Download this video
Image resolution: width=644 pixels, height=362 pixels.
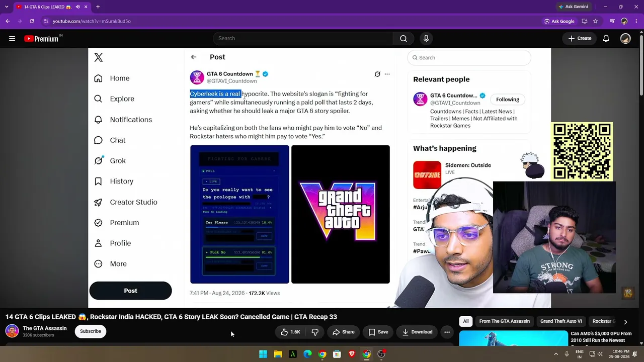coord(417,332)
